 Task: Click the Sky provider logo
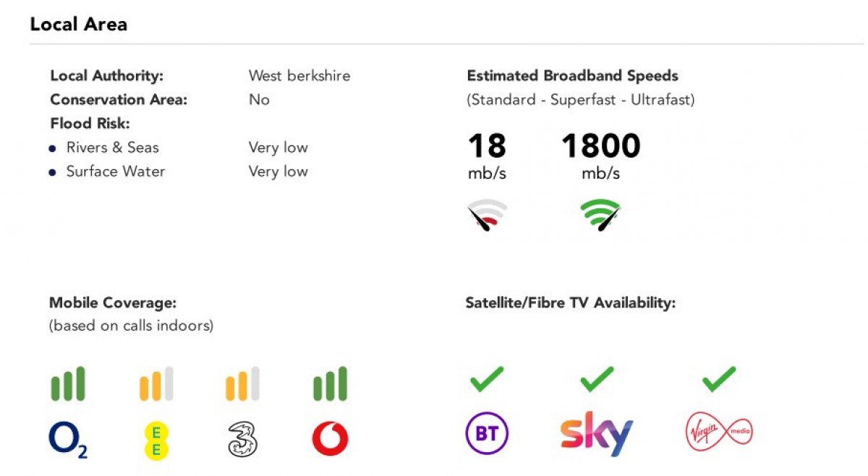(597, 434)
